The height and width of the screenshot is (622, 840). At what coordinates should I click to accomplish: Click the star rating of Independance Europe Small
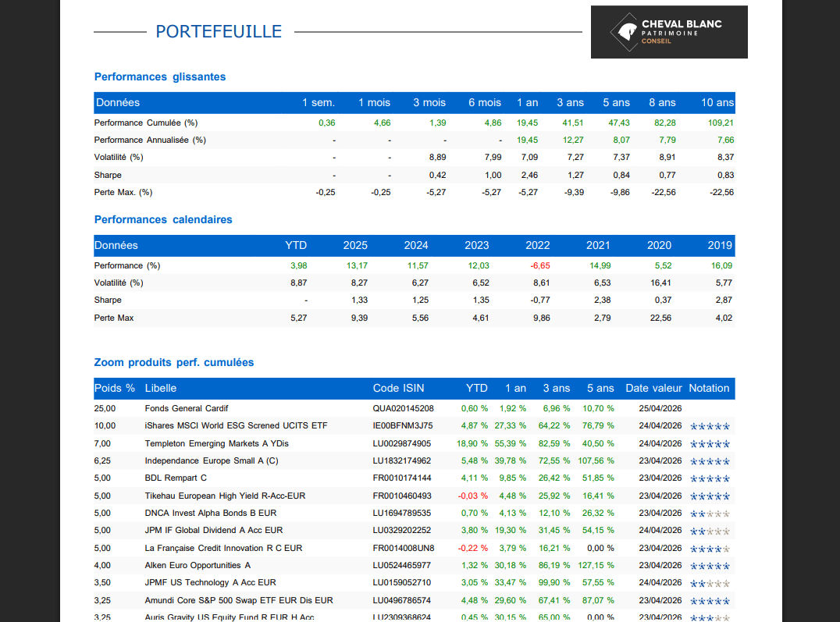pos(710,461)
